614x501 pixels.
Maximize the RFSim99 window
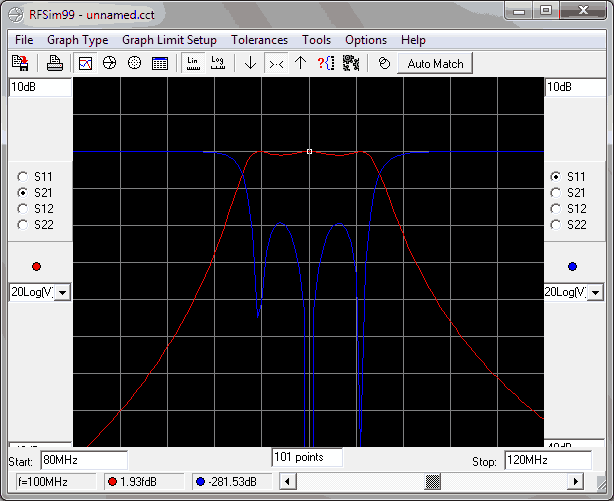pos(546,11)
